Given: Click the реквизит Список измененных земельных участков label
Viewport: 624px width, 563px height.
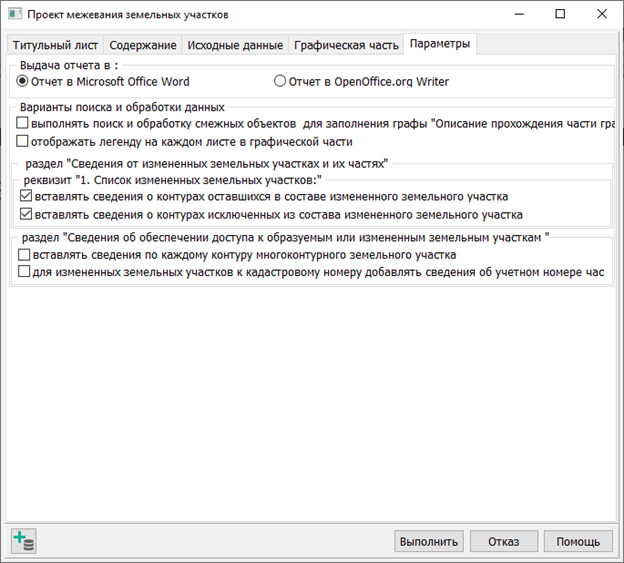Looking at the screenshot, I should [x=172, y=180].
